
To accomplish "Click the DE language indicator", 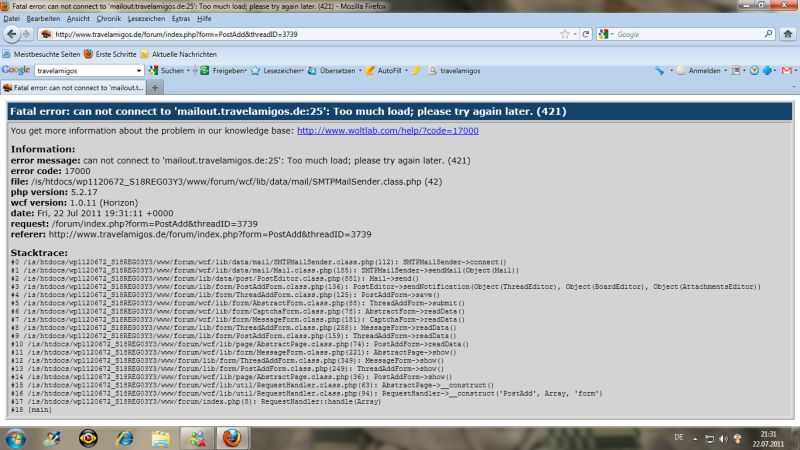I will 679,437.
